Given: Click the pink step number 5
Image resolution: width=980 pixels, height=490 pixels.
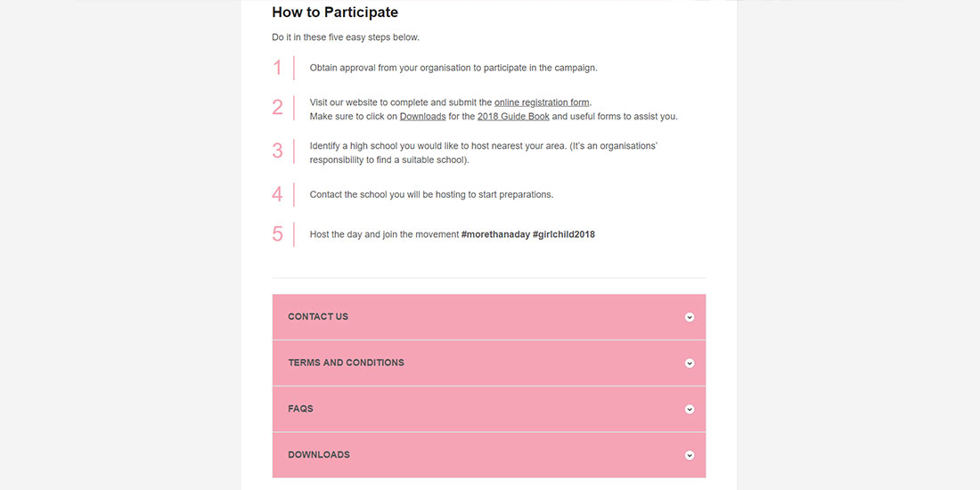Looking at the screenshot, I should point(277,234).
